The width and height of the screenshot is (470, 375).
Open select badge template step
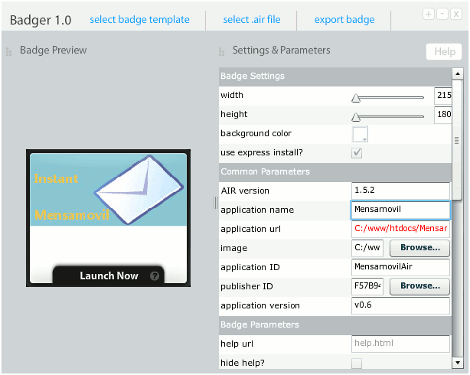[x=139, y=20]
